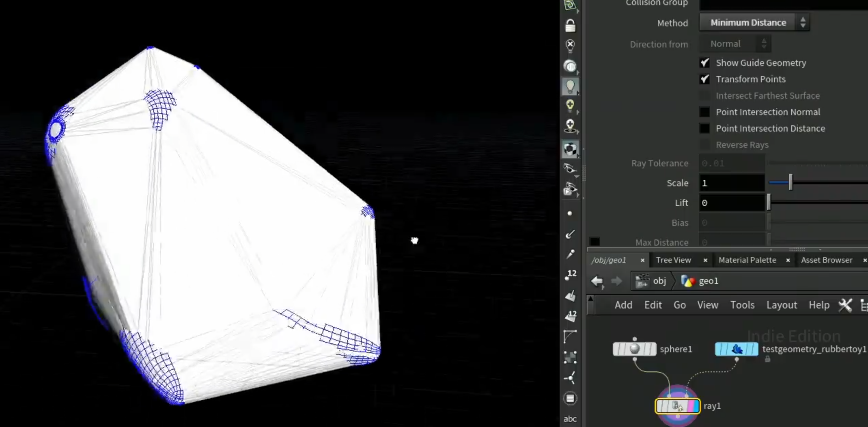Click the lock icon in viewport toolbar
868x427 pixels.
[x=570, y=25]
